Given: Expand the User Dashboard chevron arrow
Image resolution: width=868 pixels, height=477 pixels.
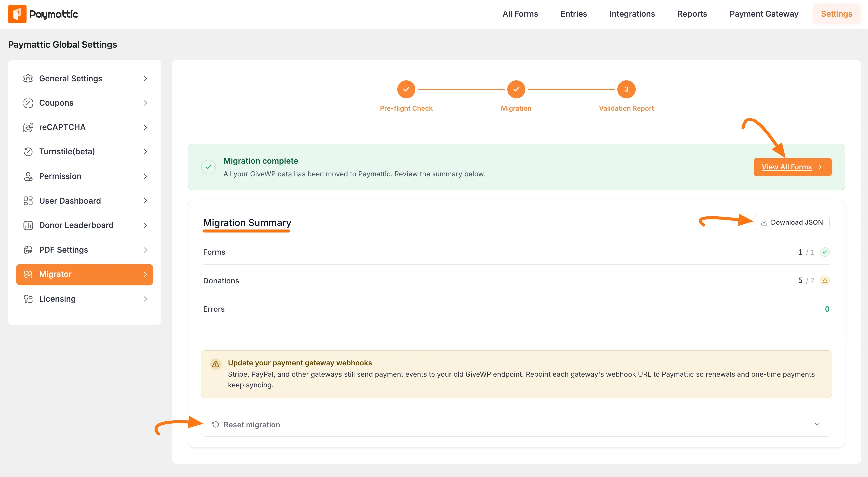Looking at the screenshot, I should [x=145, y=201].
